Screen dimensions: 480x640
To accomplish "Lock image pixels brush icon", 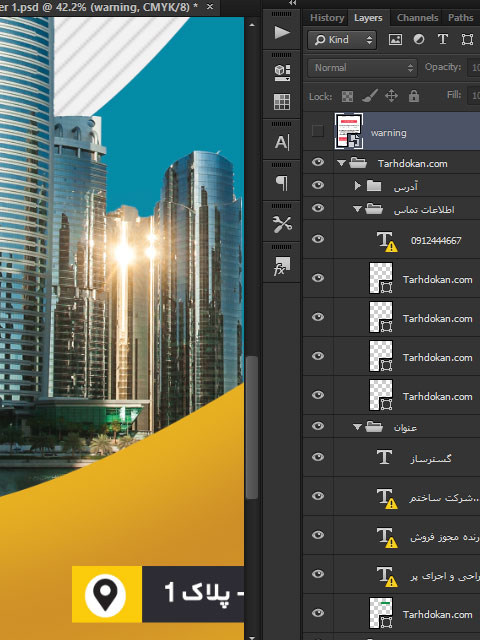I will 370,96.
